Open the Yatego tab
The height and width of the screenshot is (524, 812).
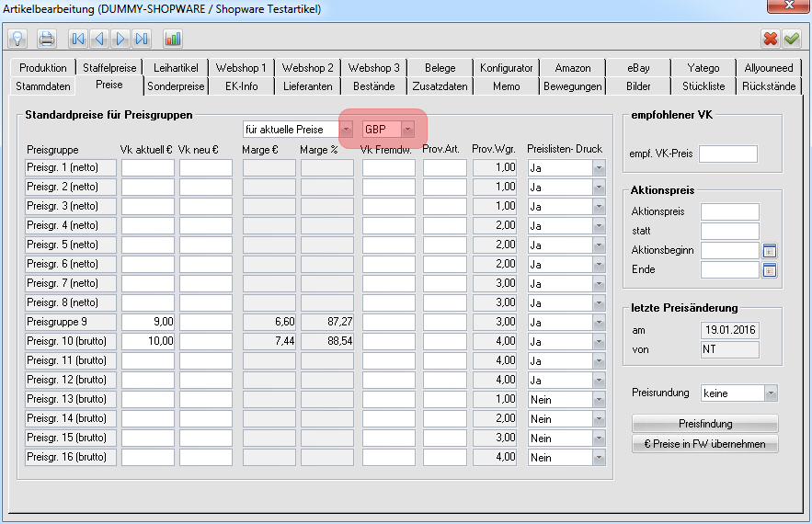[703, 68]
